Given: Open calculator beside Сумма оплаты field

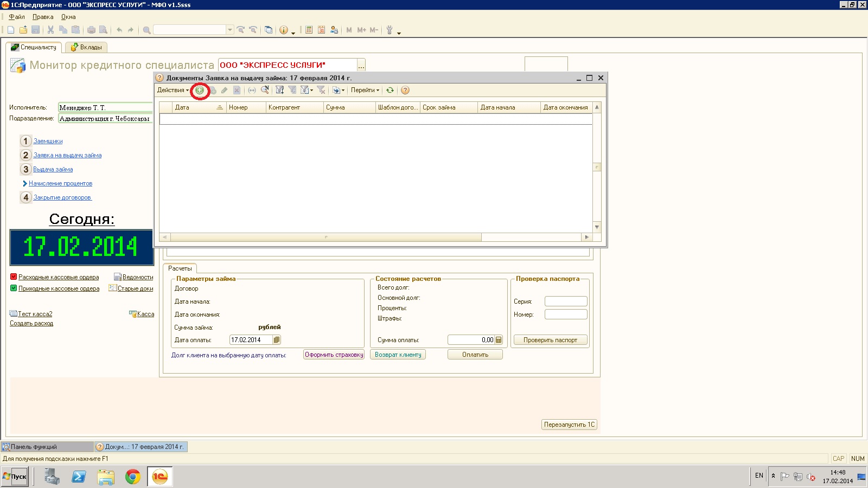Looking at the screenshot, I should point(499,340).
